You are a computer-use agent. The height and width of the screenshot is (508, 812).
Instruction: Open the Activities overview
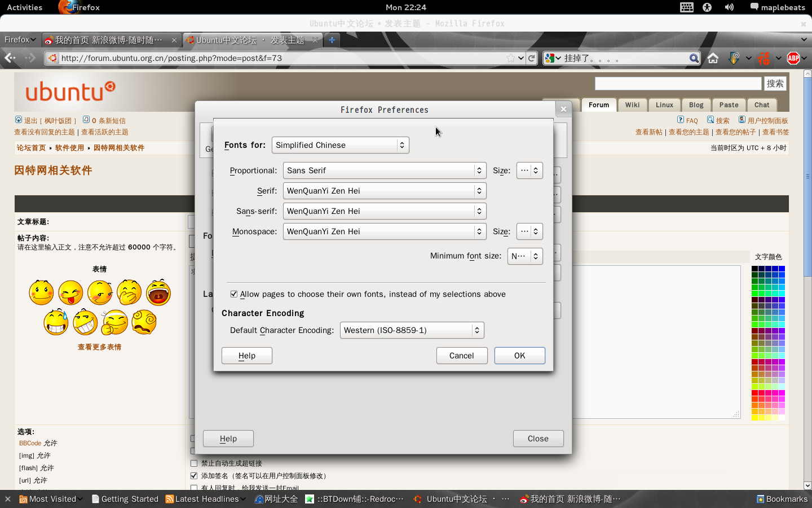25,7
